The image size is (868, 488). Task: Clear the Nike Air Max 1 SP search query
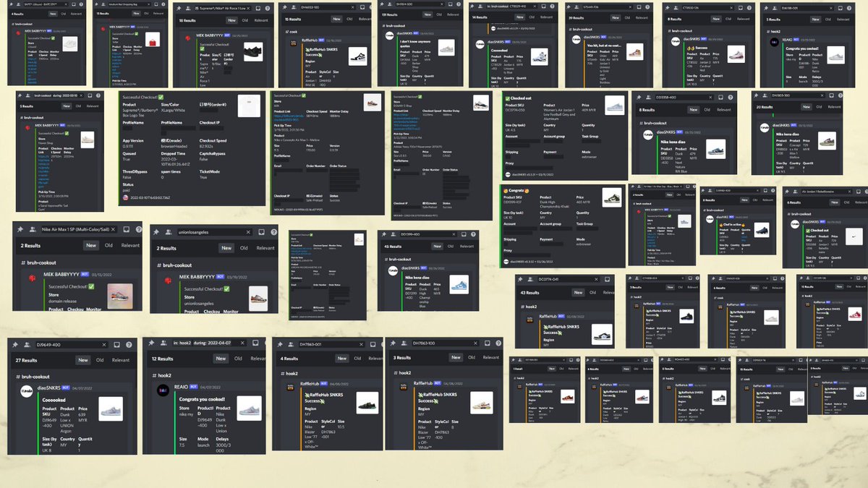113,229
